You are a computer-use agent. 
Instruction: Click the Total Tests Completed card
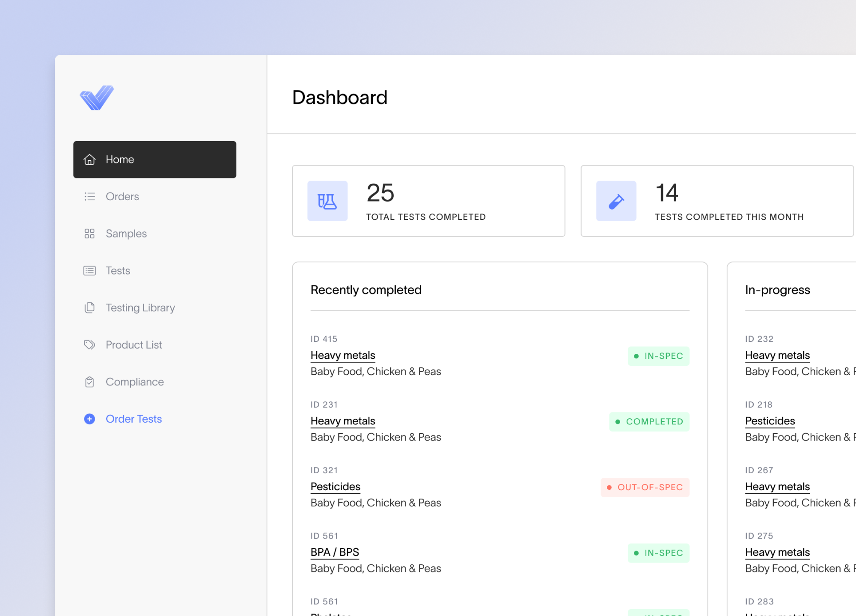tap(428, 201)
